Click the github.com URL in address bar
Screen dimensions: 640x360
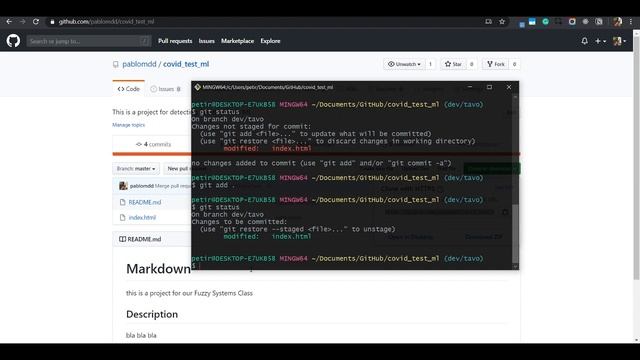(106, 22)
